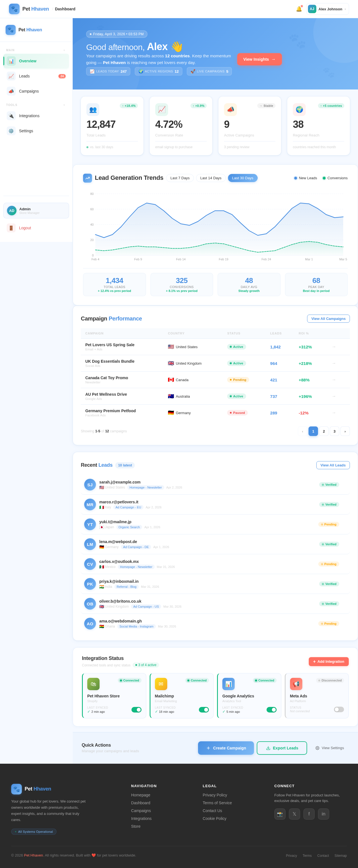Click the Leads Today 247 chip
Screen dimensions: 358x868
point(108,71)
